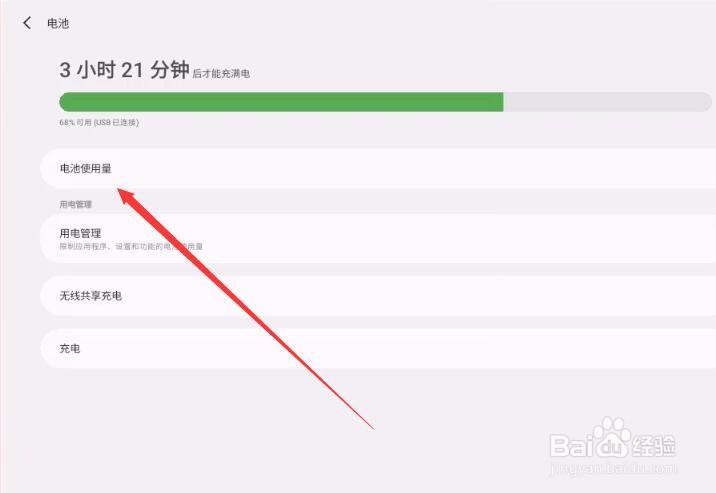Open the jingyan.baidu.com watermark link
Image resolution: width=716 pixels, height=493 pixels.
coord(613,469)
